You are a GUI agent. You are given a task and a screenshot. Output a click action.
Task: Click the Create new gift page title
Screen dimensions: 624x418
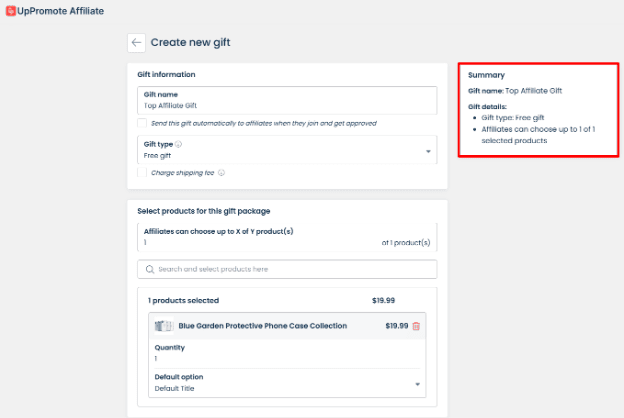(x=190, y=43)
